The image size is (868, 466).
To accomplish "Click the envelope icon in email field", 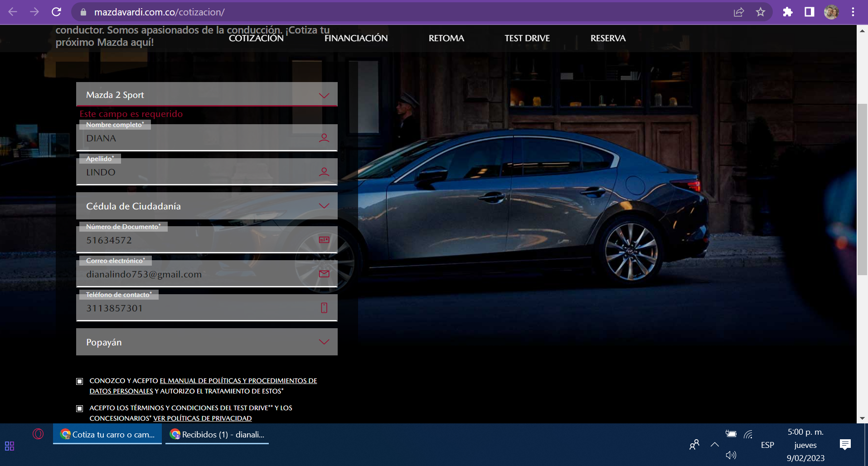I will pyautogui.click(x=324, y=274).
